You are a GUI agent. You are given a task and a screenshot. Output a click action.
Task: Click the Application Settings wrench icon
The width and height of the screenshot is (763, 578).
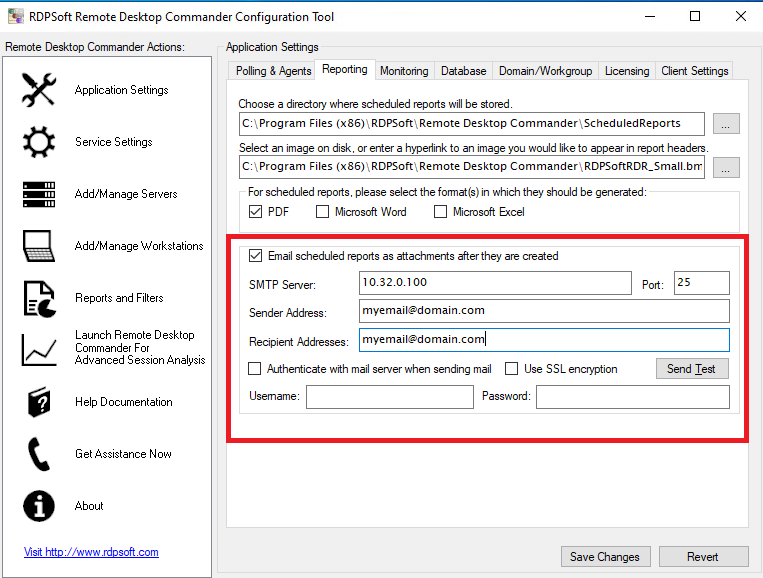[x=39, y=90]
